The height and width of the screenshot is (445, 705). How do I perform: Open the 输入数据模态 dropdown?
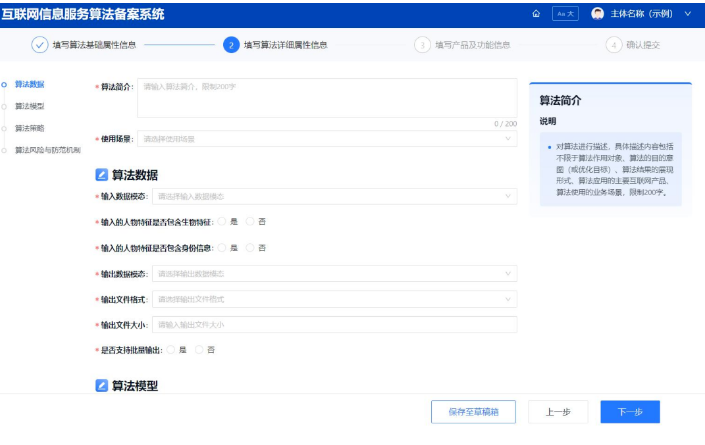pos(334,196)
